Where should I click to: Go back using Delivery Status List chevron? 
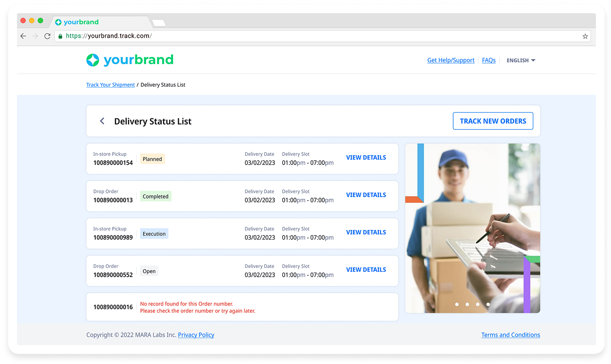[x=102, y=121]
